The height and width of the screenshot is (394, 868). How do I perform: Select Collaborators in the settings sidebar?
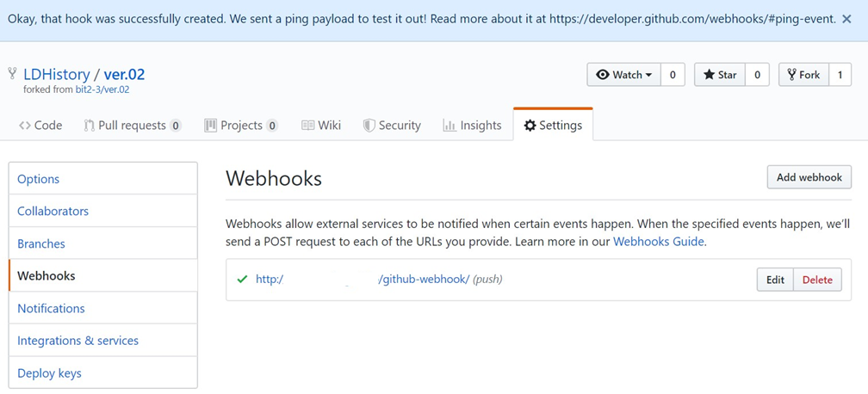[x=53, y=212]
